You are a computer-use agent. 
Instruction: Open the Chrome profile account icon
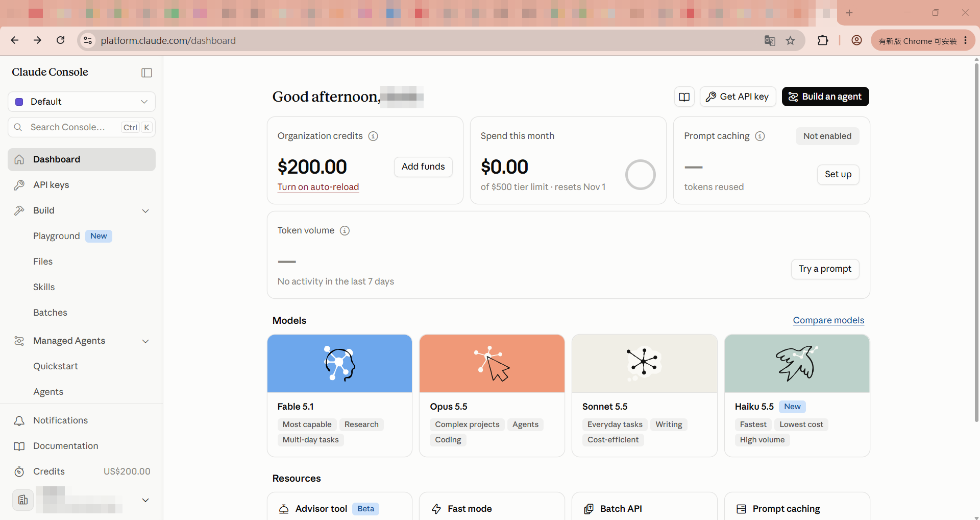857,40
